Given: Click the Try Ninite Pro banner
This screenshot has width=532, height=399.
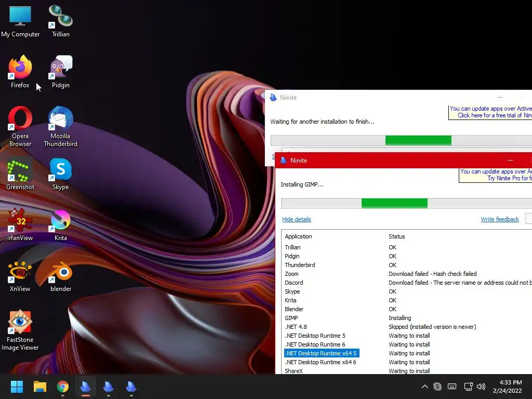Looking at the screenshot, I should click(496, 175).
